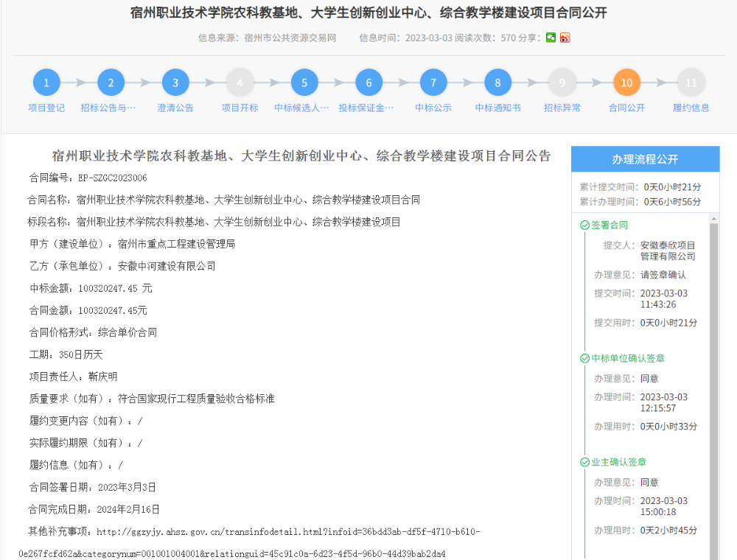This screenshot has height=560, width=737.
Task: Click 合同金额 value 100320247.45元
Action: pos(112,310)
